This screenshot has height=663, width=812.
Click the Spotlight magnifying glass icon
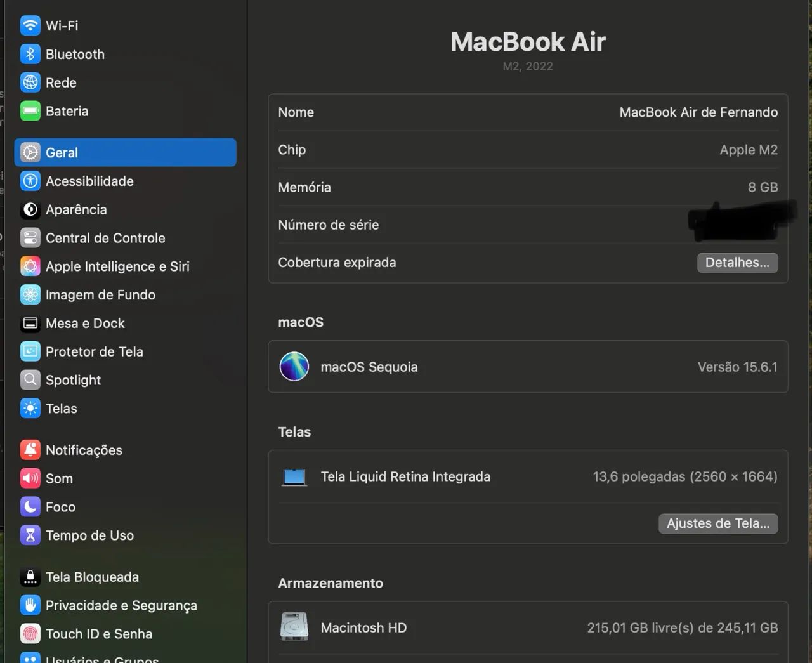(x=30, y=379)
